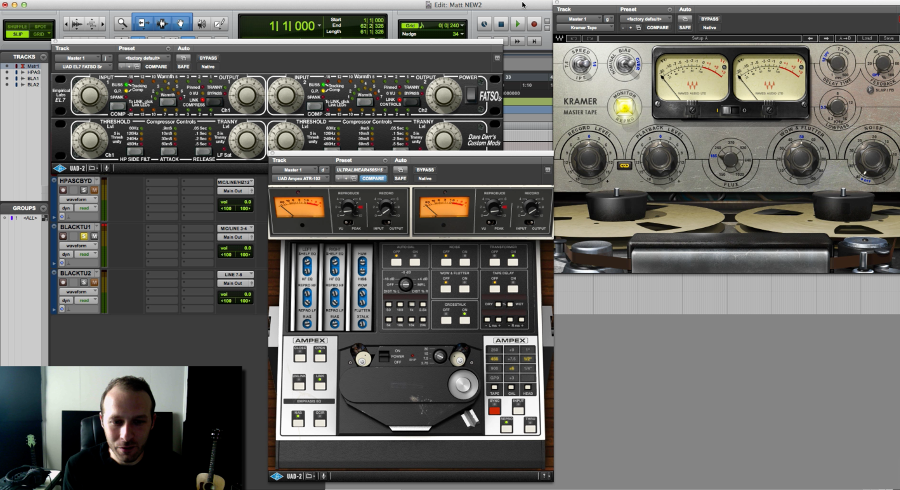Select the Scrubber speaker tool

pyautogui.click(x=202, y=24)
